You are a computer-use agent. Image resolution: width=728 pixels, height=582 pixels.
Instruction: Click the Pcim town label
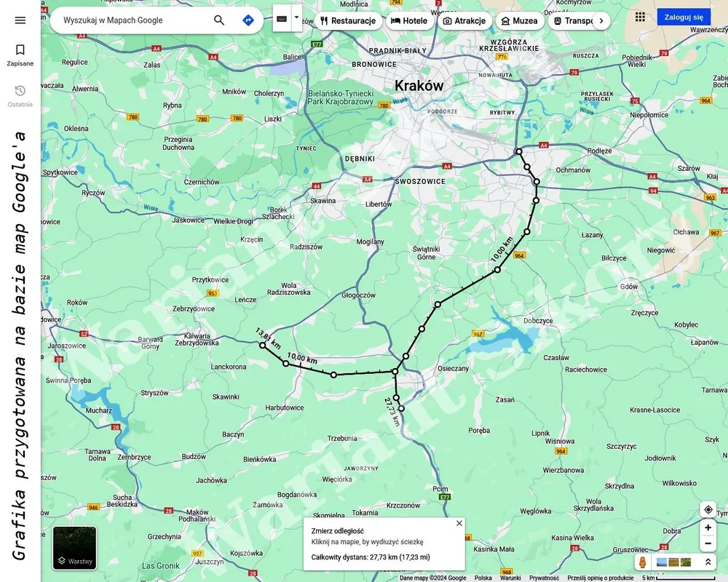coord(440,489)
